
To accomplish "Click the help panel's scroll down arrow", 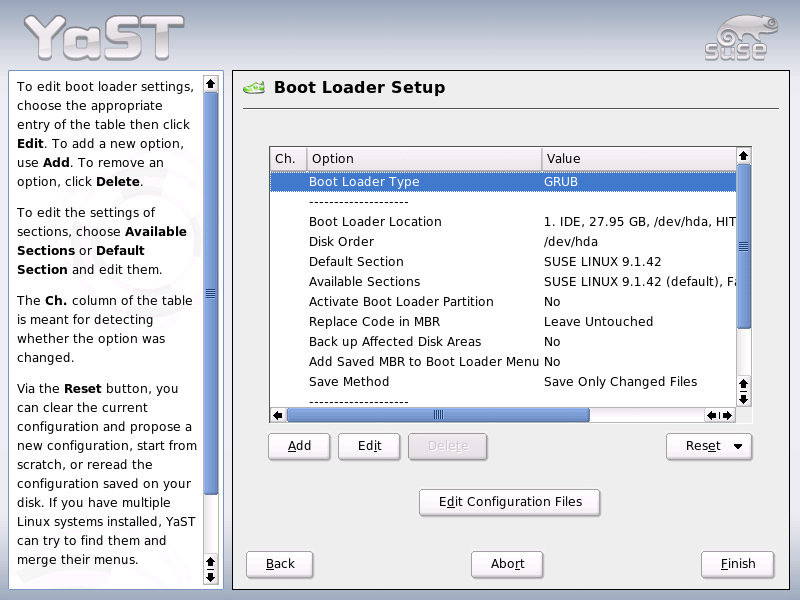I will click(210, 577).
